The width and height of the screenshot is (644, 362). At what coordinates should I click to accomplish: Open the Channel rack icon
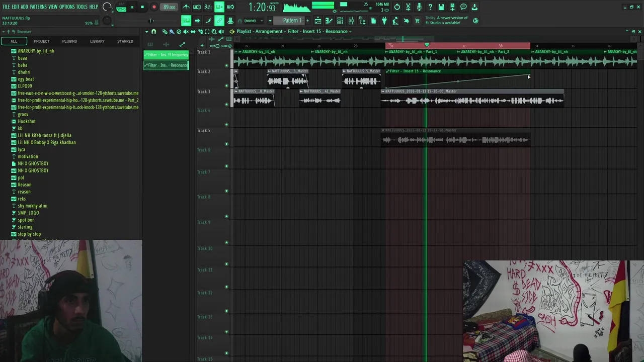[x=340, y=21]
